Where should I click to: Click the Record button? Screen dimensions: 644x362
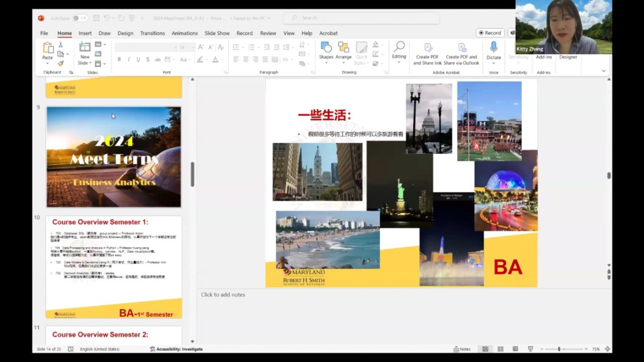coord(490,33)
